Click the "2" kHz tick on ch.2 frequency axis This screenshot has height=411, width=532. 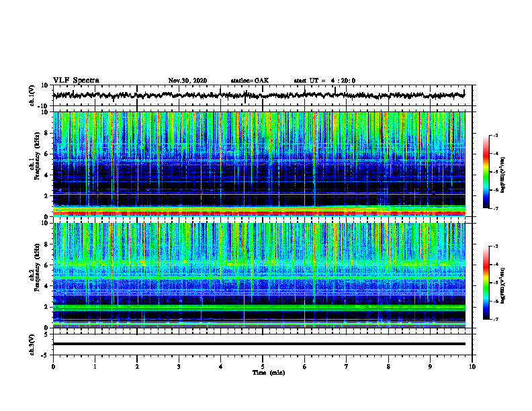pyautogui.click(x=47, y=307)
